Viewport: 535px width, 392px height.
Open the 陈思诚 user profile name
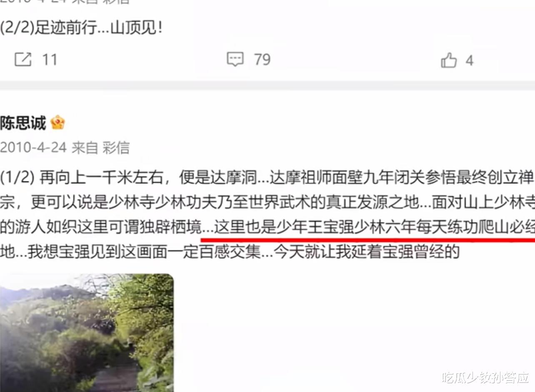click(23, 123)
